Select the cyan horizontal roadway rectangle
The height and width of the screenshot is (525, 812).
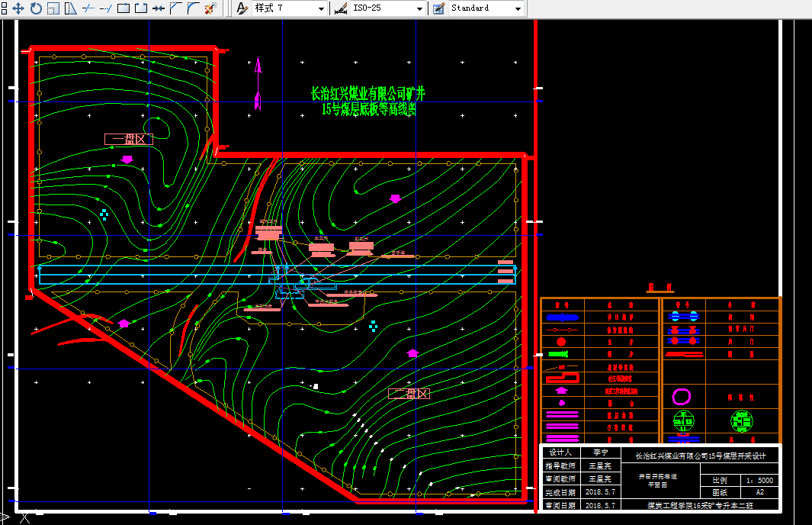click(x=278, y=275)
